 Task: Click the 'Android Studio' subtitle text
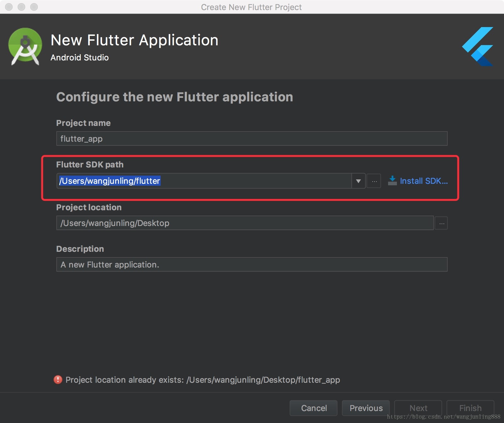tap(80, 58)
